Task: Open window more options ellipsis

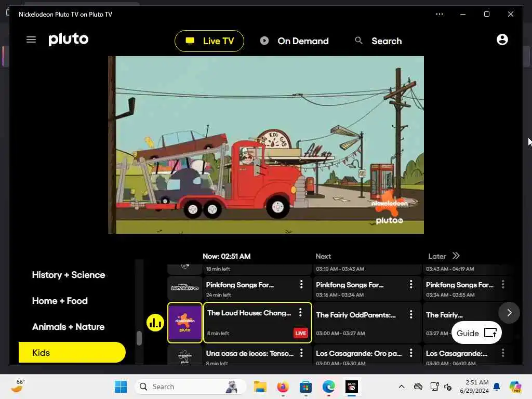Action: 440,14
